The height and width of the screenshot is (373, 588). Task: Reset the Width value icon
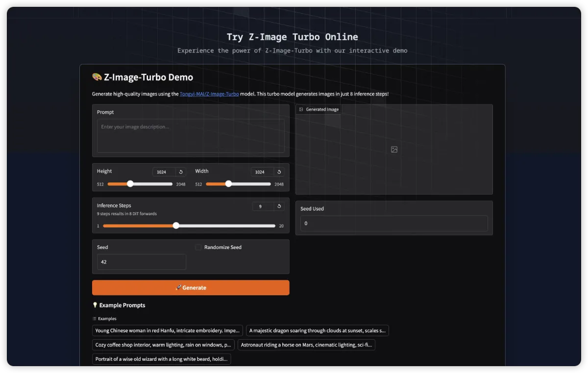click(279, 172)
